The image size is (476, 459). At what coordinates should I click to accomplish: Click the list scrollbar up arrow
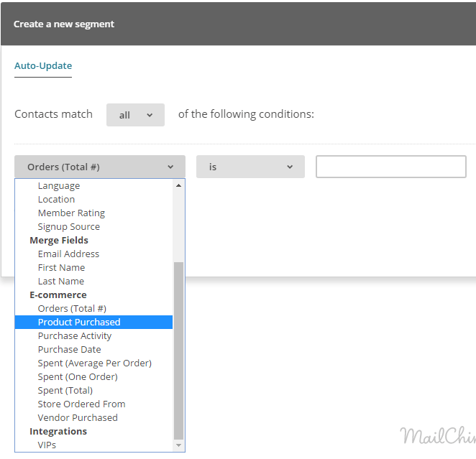pos(178,185)
